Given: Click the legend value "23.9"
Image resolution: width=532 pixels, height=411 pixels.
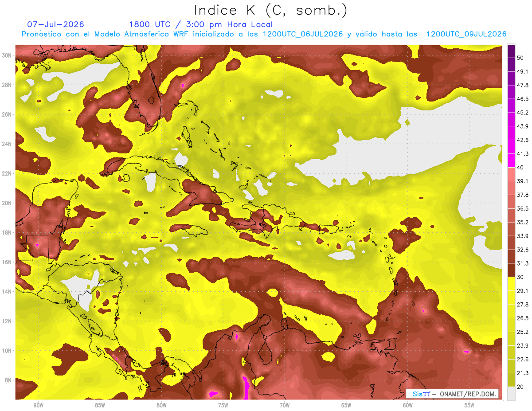Looking at the screenshot, I should coord(523,345).
